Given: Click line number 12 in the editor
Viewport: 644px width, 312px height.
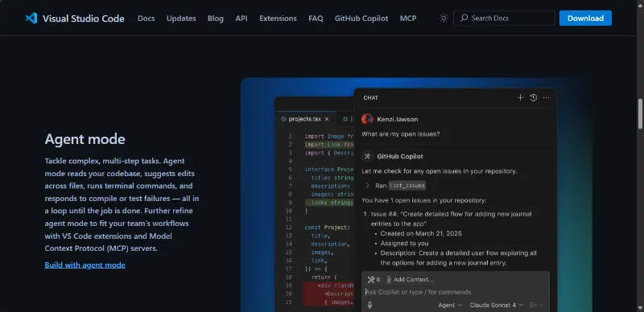Looking at the screenshot, I should point(289,227).
